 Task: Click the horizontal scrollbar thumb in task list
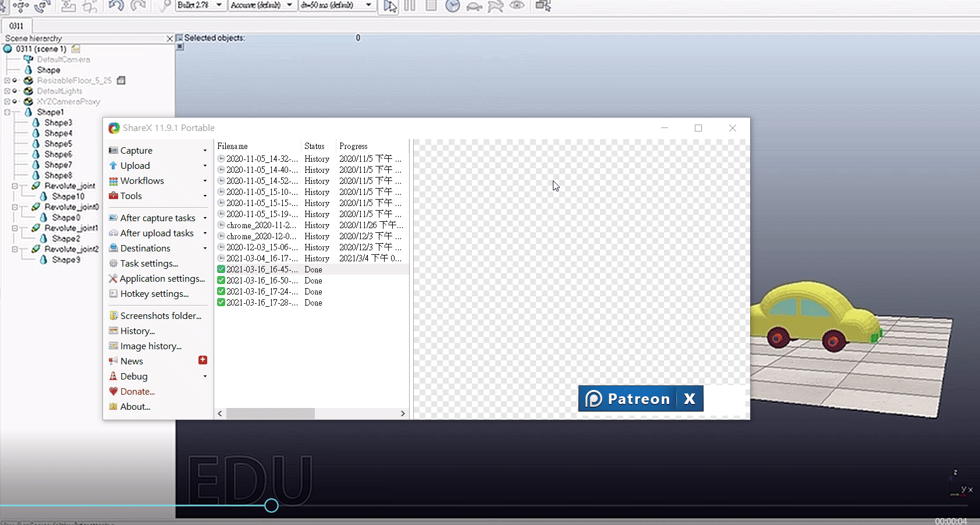point(271,413)
